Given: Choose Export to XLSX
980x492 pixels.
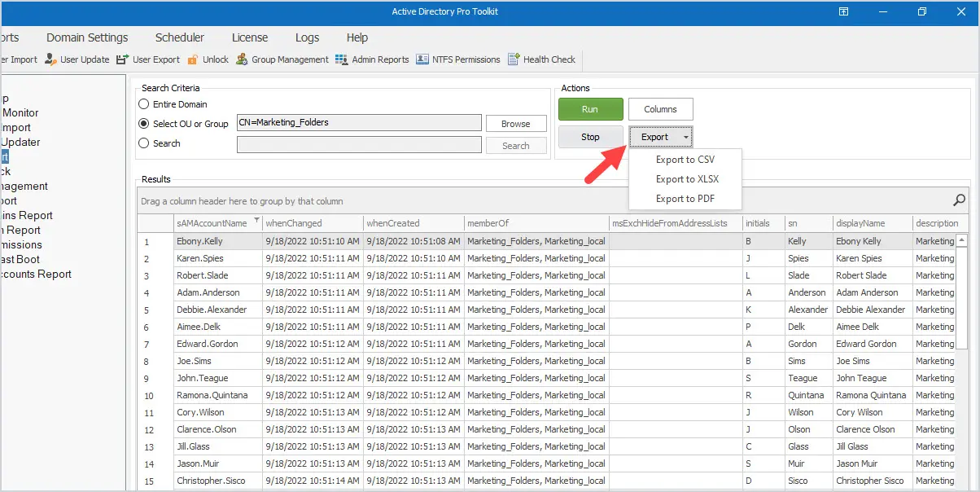Looking at the screenshot, I should point(685,179).
